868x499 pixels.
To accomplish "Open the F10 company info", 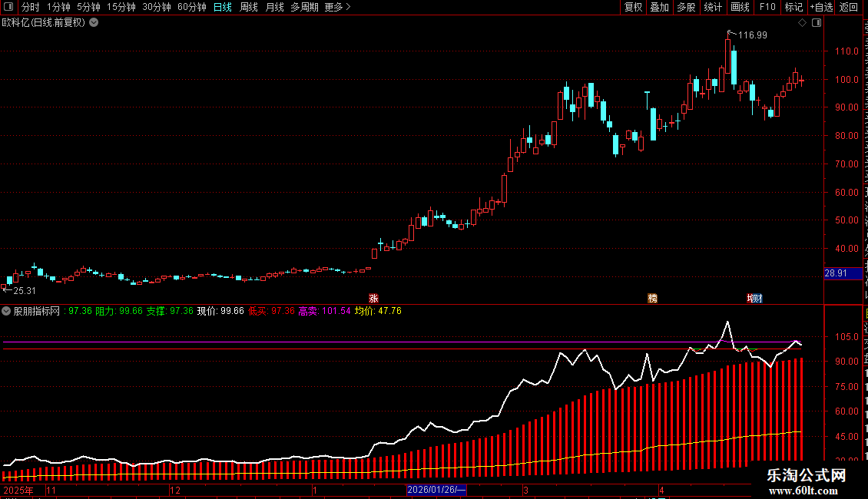I will (767, 7).
